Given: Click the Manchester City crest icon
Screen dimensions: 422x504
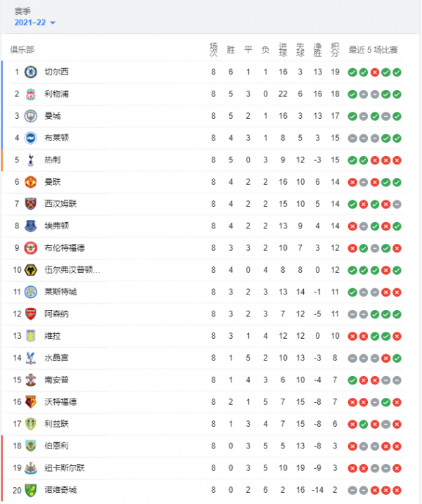Looking at the screenshot, I should [x=30, y=116].
